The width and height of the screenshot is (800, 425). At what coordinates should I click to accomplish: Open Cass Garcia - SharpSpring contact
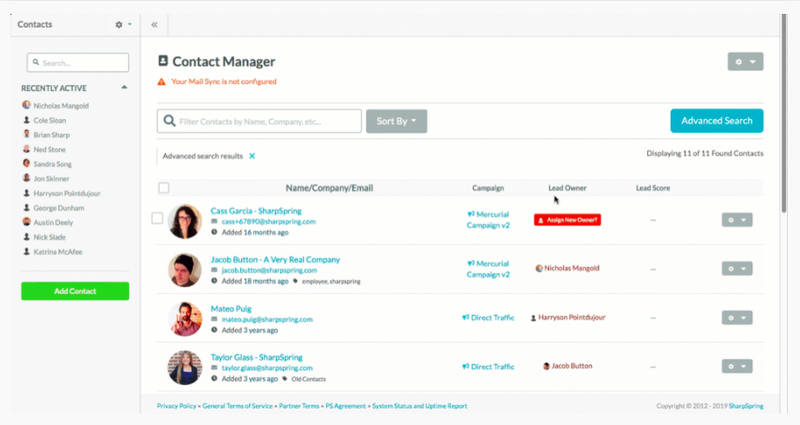(256, 211)
